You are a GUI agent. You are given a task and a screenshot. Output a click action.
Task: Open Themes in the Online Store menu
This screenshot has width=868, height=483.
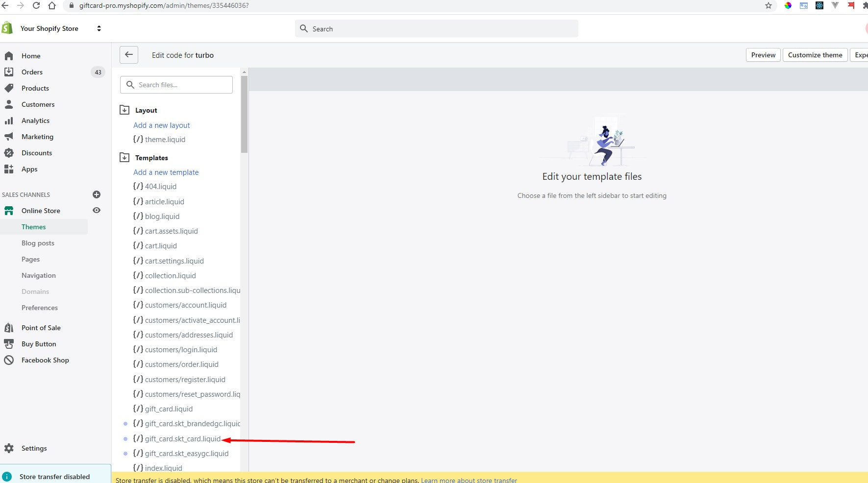(33, 227)
